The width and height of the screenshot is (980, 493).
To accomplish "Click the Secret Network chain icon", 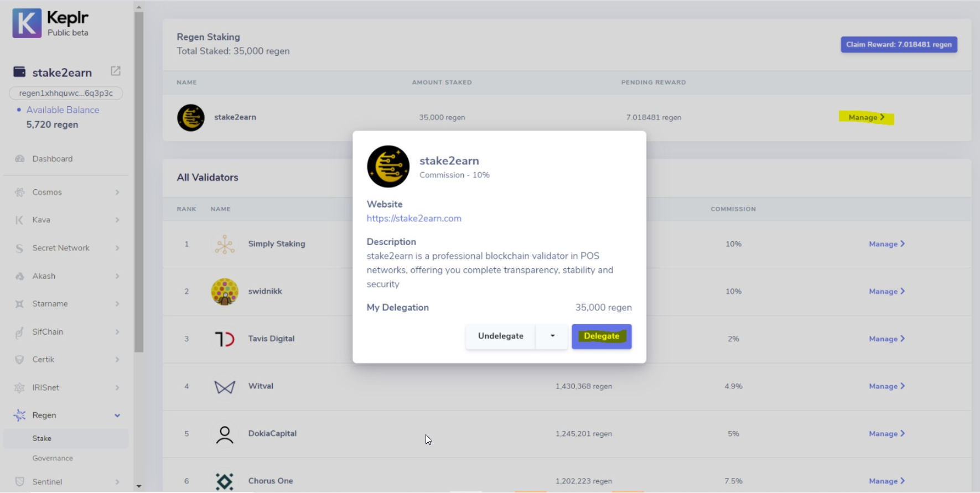I will pyautogui.click(x=20, y=248).
